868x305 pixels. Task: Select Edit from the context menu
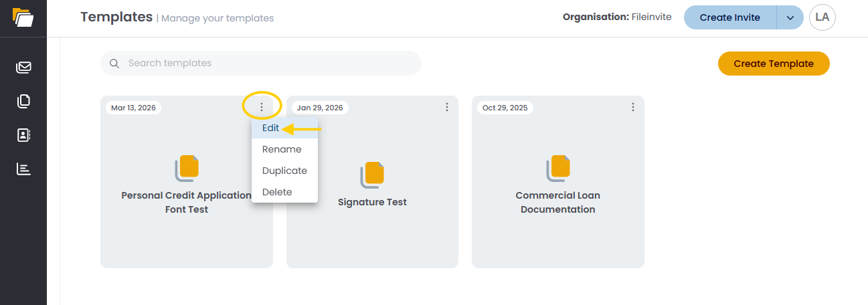tap(271, 128)
